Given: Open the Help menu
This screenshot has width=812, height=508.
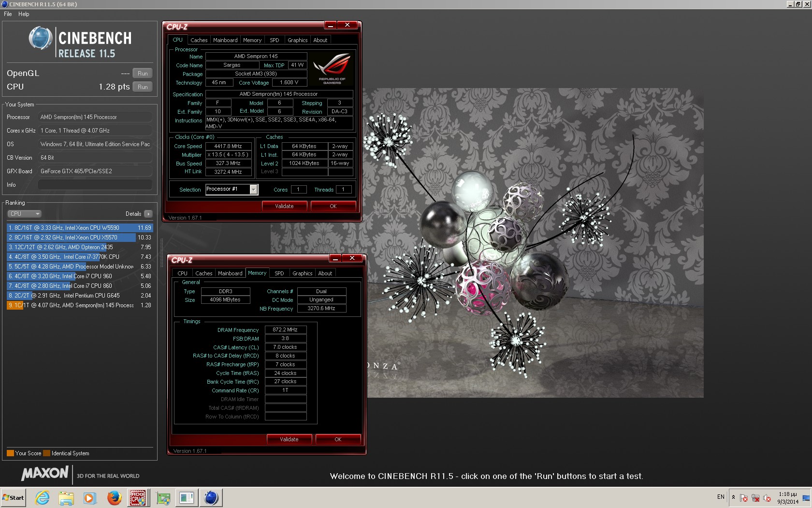Looking at the screenshot, I should (24, 14).
